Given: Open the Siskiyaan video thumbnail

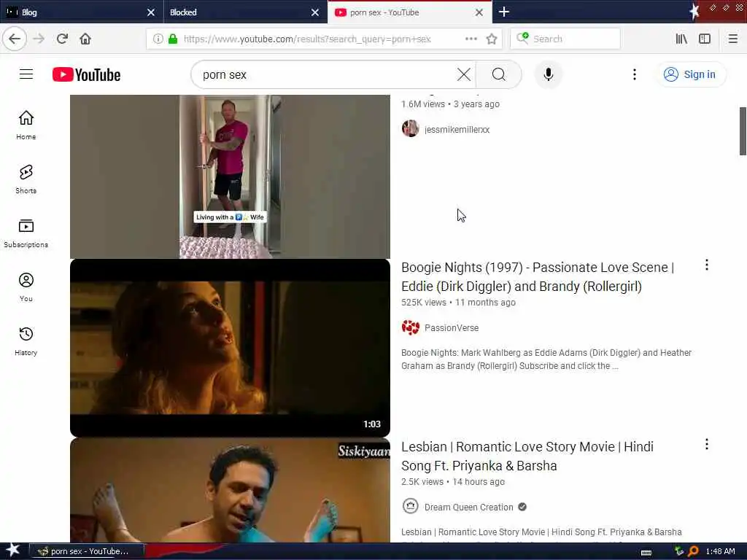Looking at the screenshot, I should pos(230,490).
